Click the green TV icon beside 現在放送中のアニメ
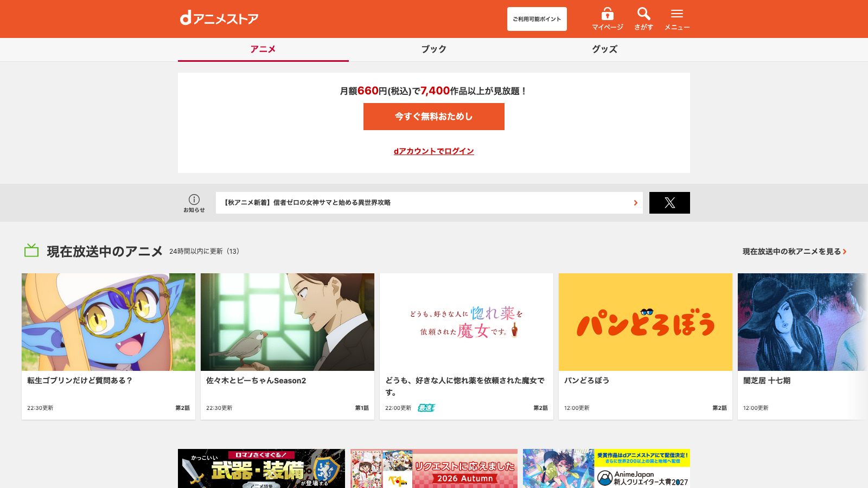The image size is (868, 488). (x=31, y=251)
